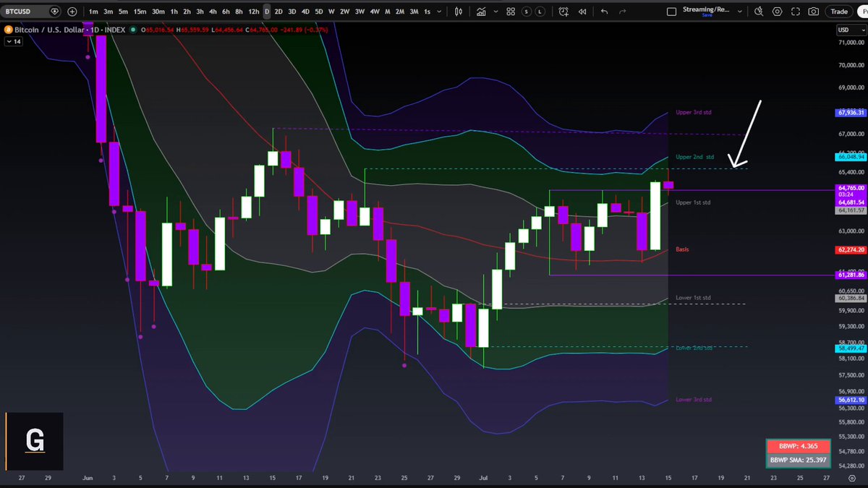Click the Trade button

(x=839, y=12)
